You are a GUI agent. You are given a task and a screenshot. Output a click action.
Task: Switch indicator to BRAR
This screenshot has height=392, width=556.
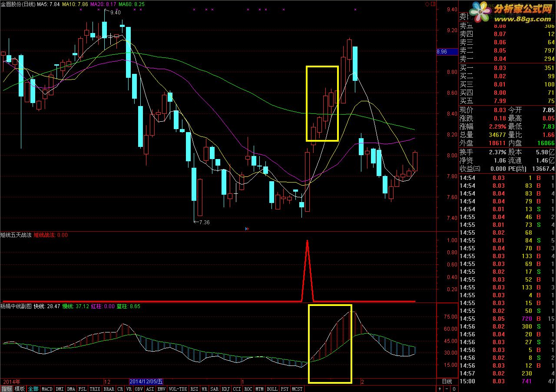pos(109,389)
